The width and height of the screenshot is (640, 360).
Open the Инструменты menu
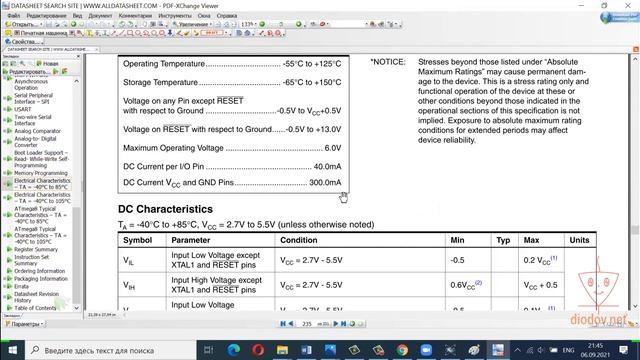(175, 16)
